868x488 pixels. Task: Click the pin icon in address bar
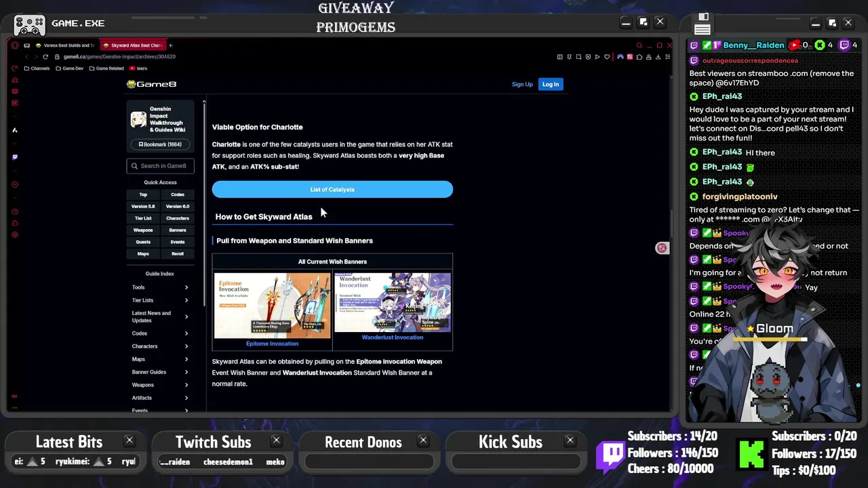(x=570, y=57)
